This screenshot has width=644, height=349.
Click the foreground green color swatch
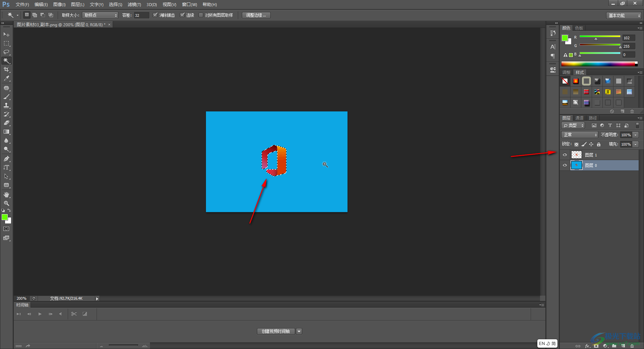pyautogui.click(x=5, y=217)
